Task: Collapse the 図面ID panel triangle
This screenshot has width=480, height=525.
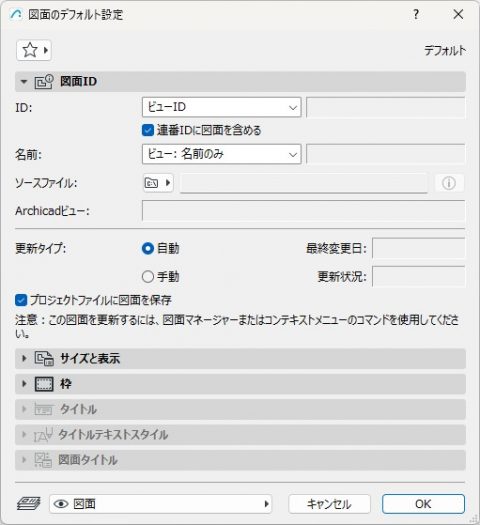Action: coord(23,82)
